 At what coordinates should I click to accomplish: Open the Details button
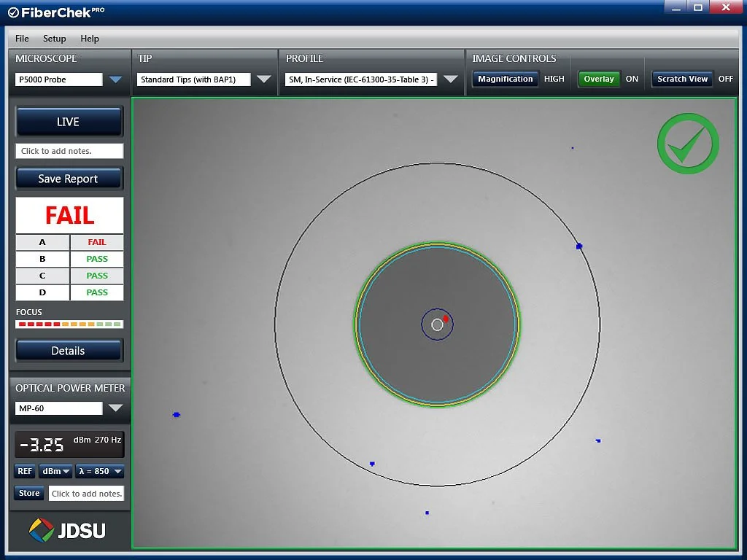click(69, 351)
